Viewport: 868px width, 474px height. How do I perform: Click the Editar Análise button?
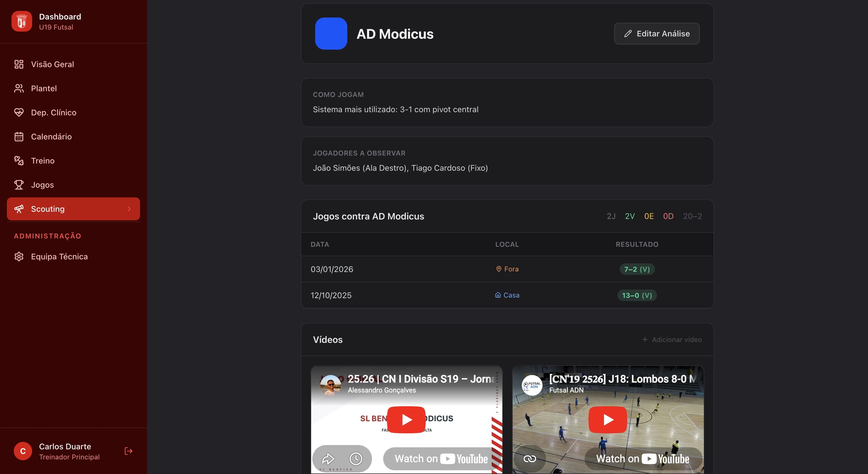coord(657,33)
